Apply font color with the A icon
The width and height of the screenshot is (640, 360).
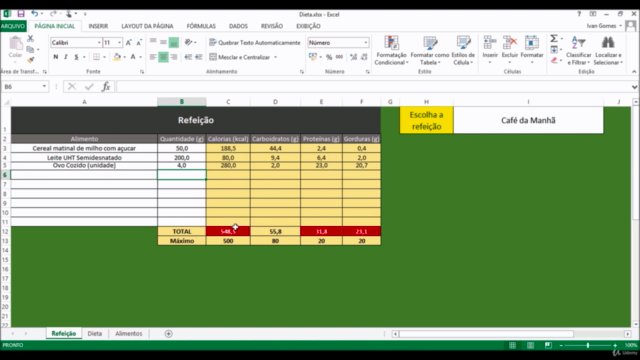[x=133, y=57]
